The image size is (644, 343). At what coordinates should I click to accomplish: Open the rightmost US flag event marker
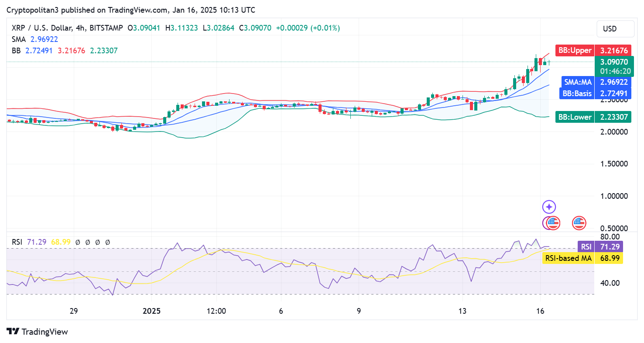(x=579, y=223)
